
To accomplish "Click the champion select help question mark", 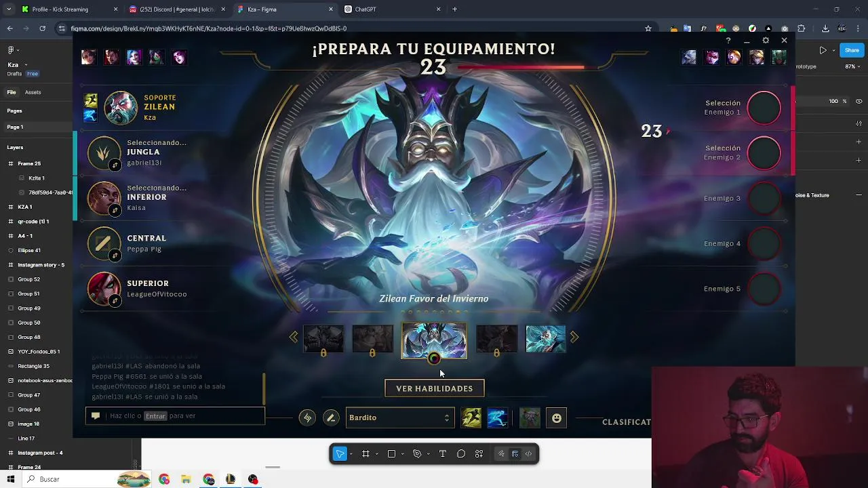I will click(x=728, y=41).
